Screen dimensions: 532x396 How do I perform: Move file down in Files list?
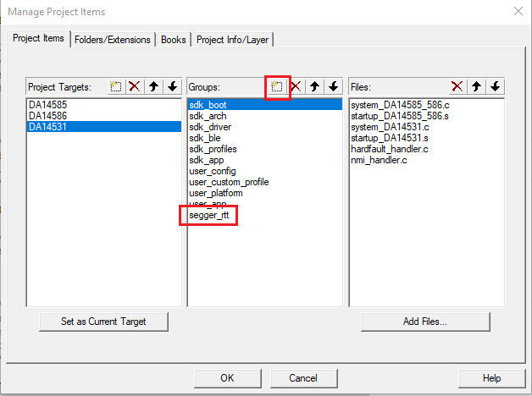(x=496, y=86)
